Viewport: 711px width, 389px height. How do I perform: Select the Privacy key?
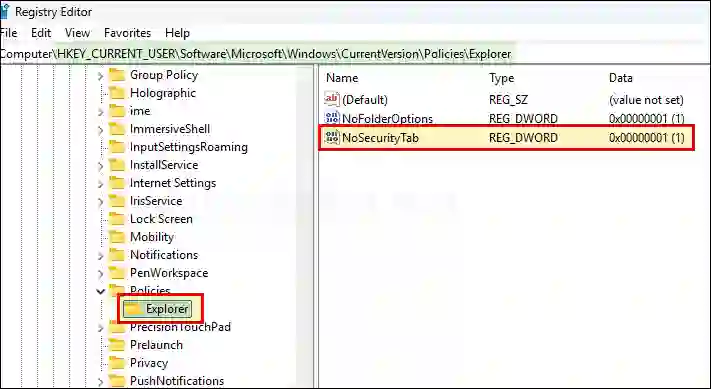tap(149, 363)
